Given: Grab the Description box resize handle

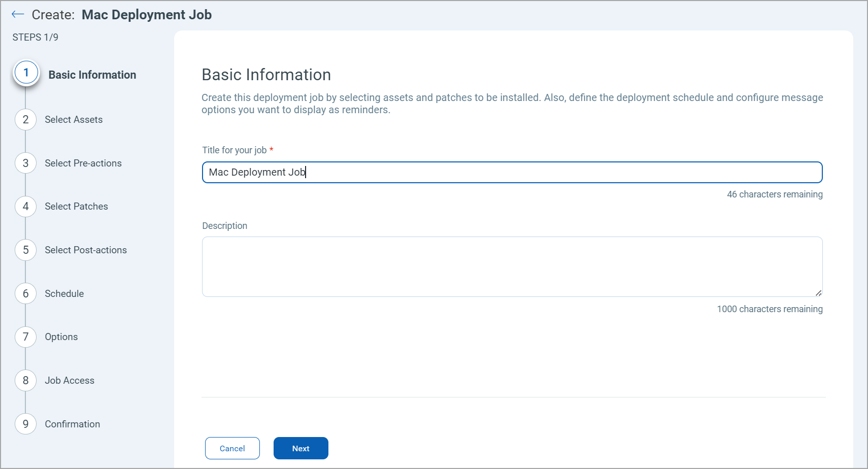Looking at the screenshot, I should pyautogui.click(x=818, y=293).
